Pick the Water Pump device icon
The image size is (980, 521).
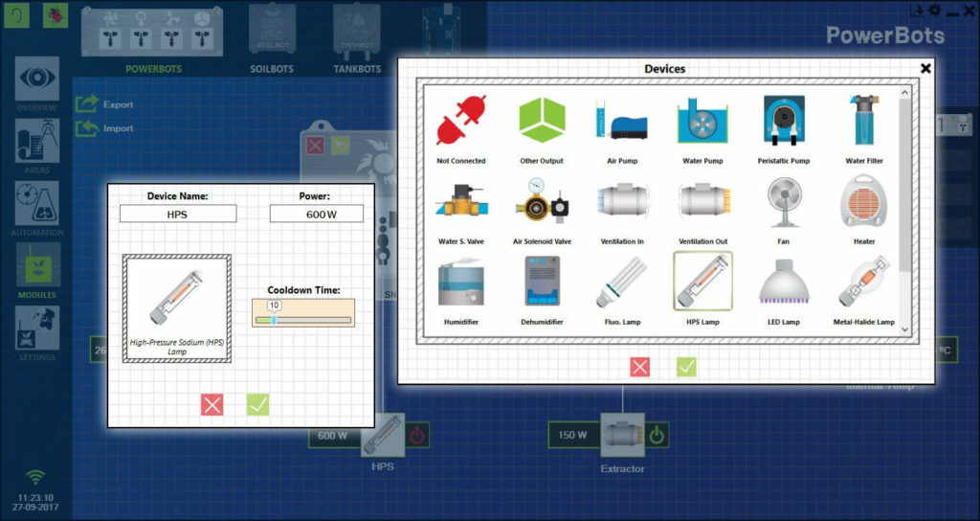[702, 120]
